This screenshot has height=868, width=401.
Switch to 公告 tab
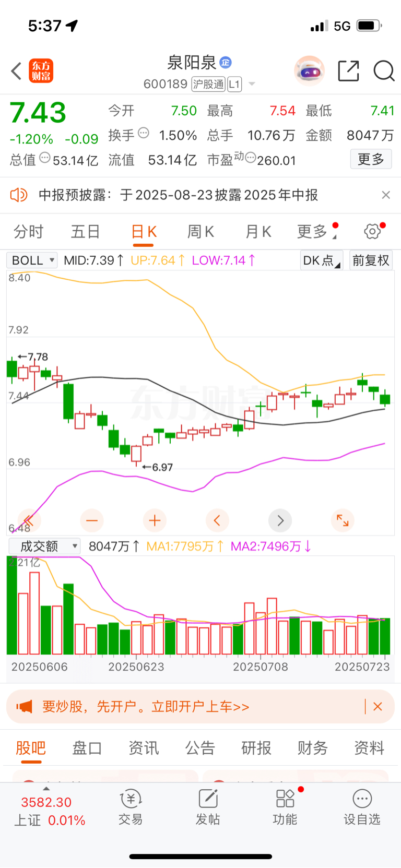coord(200,748)
